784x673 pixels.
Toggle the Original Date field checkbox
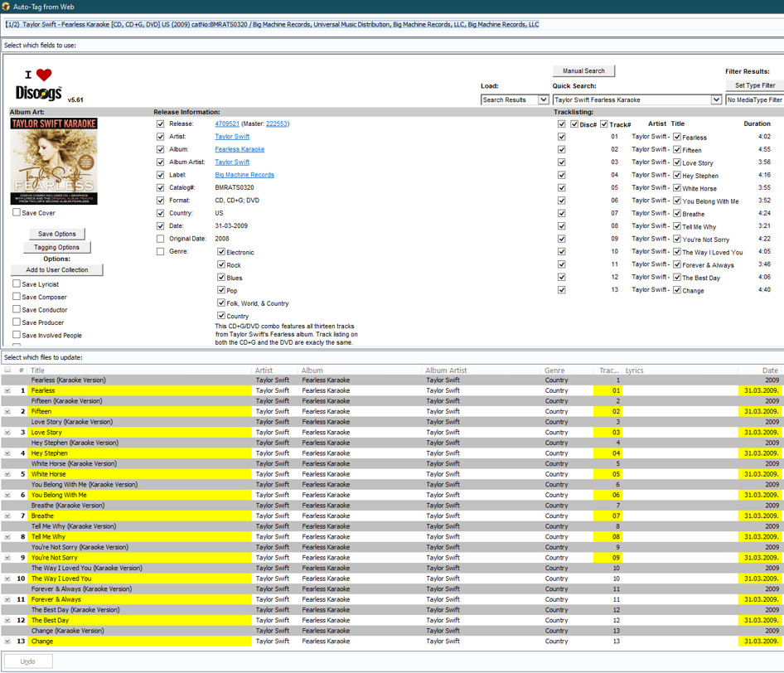[161, 239]
